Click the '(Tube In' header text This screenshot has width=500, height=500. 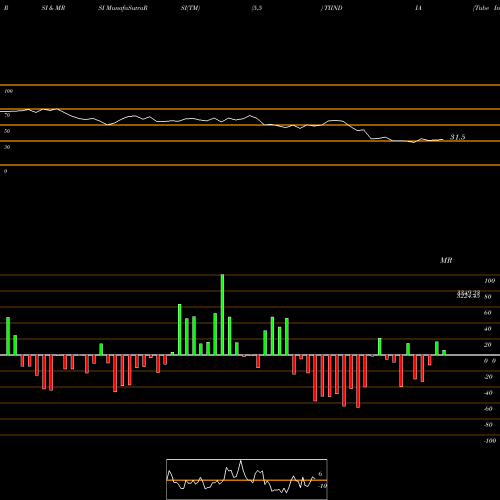486,8
